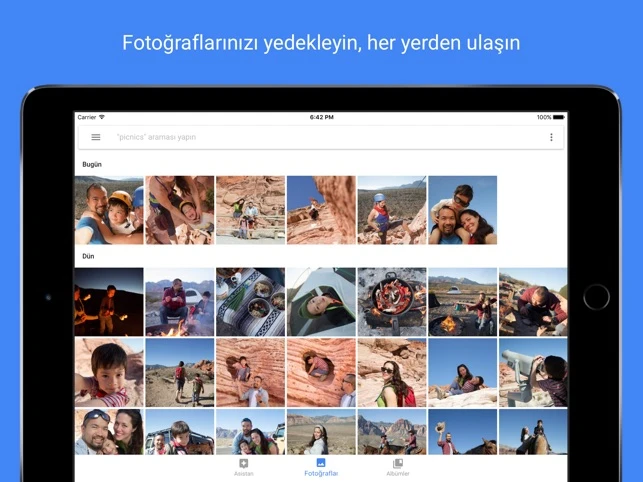Open photo of child riding on father's shoulders
This screenshot has height=482, width=643.
(x=463, y=210)
